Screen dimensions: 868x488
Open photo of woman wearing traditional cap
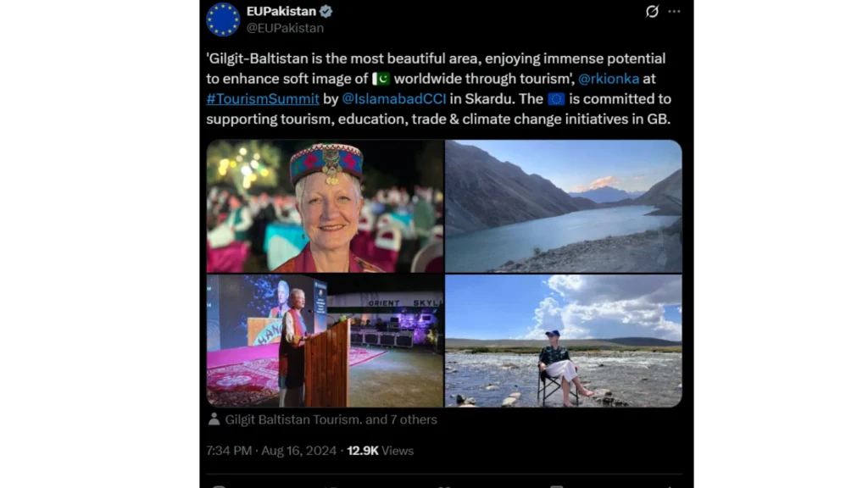click(x=325, y=206)
